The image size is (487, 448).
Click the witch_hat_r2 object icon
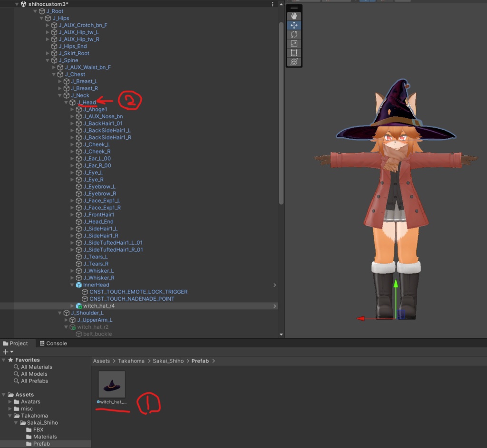73,327
